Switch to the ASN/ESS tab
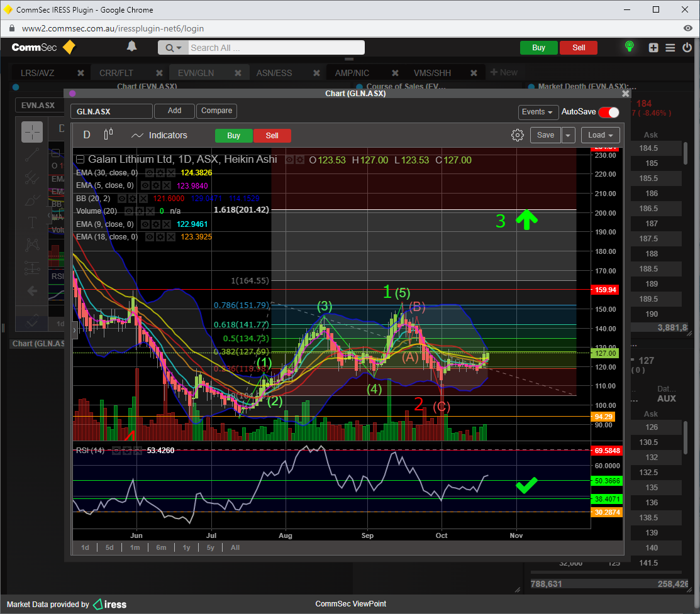 tap(274, 73)
